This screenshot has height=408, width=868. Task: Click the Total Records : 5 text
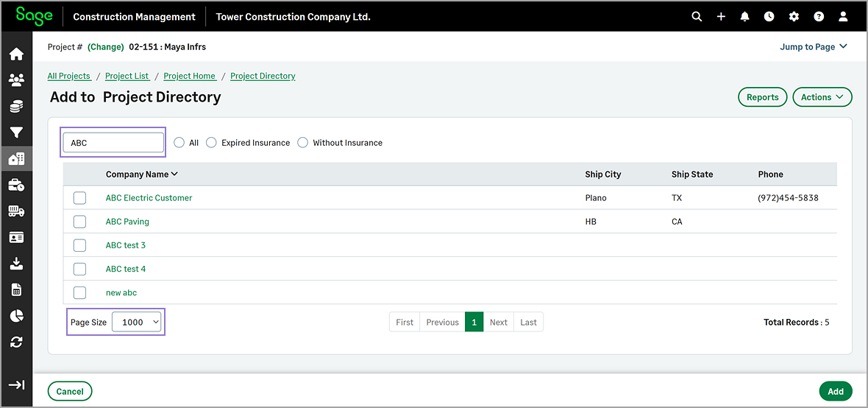point(796,322)
